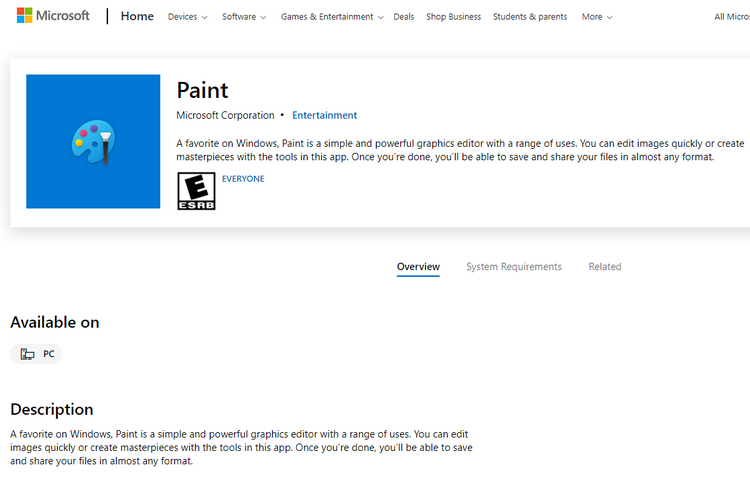Click the Paint app palette icon
The height and width of the screenshot is (500, 750).
[x=93, y=141]
